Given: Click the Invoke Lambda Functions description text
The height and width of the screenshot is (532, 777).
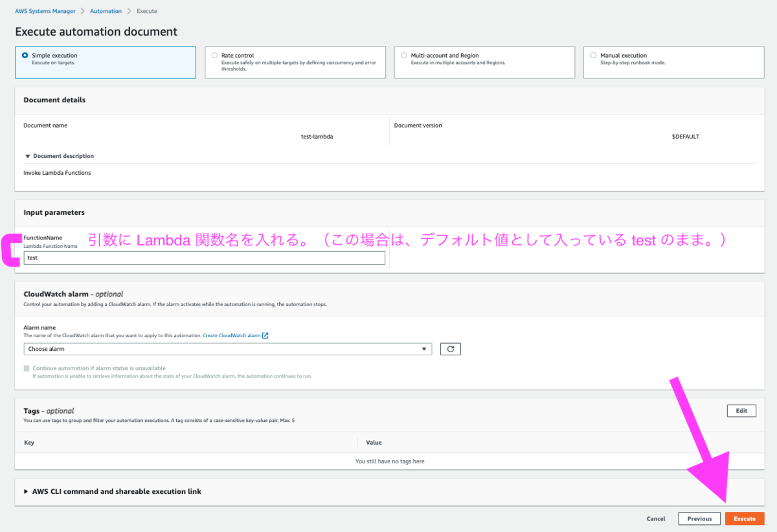Looking at the screenshot, I should pyautogui.click(x=57, y=173).
